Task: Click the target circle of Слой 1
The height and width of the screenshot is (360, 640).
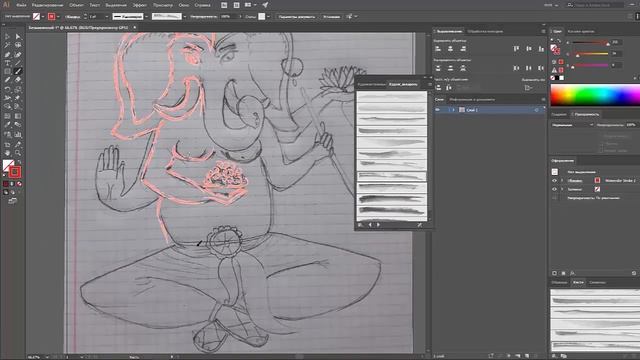Action: 536,110
